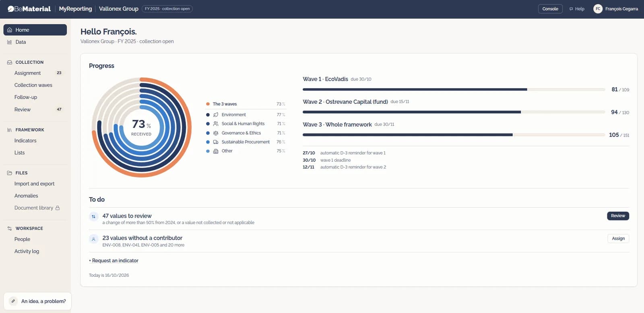Viewport: 644px width, 313px height.
Task: Click An idea, a problem? feedback button
Action: [37, 301]
